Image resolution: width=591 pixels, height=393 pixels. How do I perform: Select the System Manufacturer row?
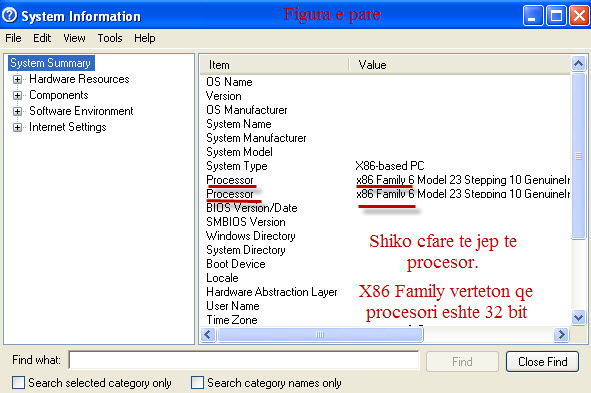385,138
